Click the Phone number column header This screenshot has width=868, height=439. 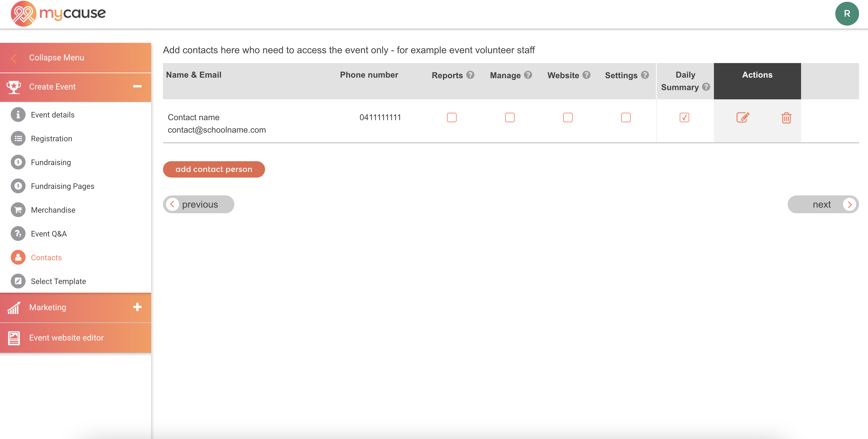click(369, 75)
